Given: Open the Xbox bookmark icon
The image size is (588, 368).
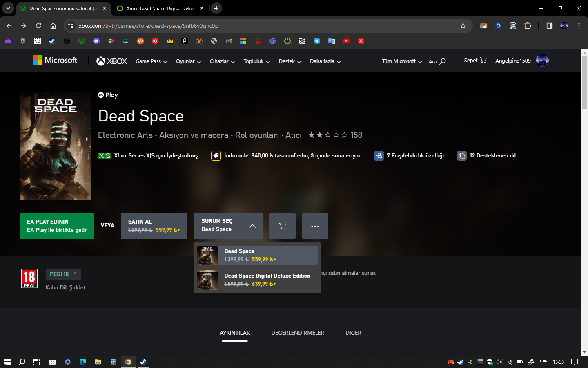Looking at the screenshot, I should [82, 41].
